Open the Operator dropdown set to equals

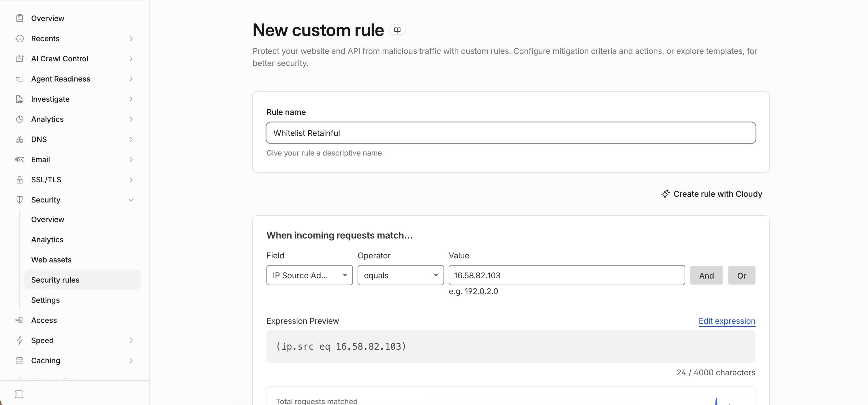click(x=400, y=275)
